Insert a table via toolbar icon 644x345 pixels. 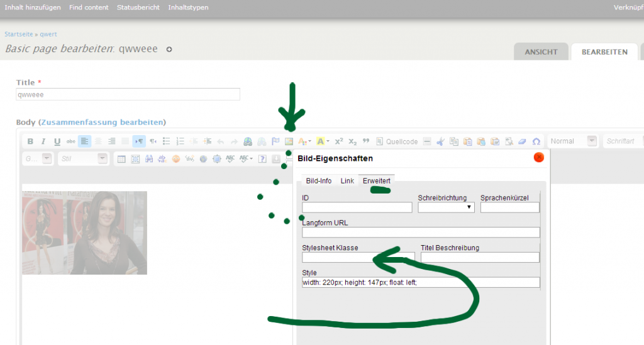(122, 159)
